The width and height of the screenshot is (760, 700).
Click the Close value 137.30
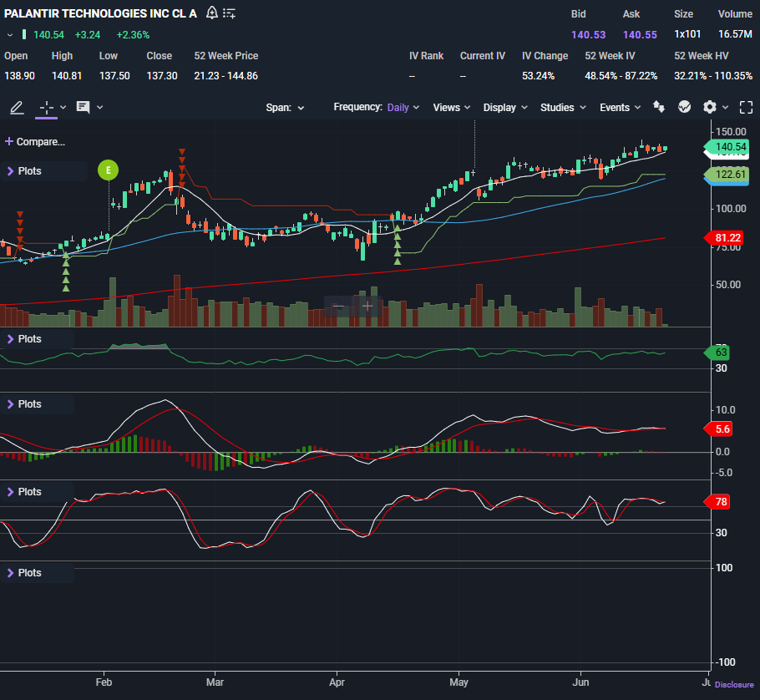(162, 76)
